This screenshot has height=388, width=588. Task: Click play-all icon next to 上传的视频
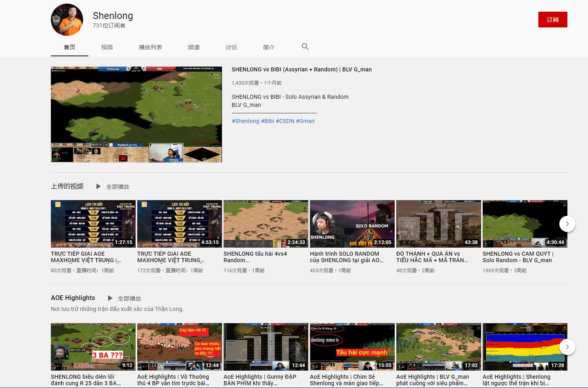[98, 186]
